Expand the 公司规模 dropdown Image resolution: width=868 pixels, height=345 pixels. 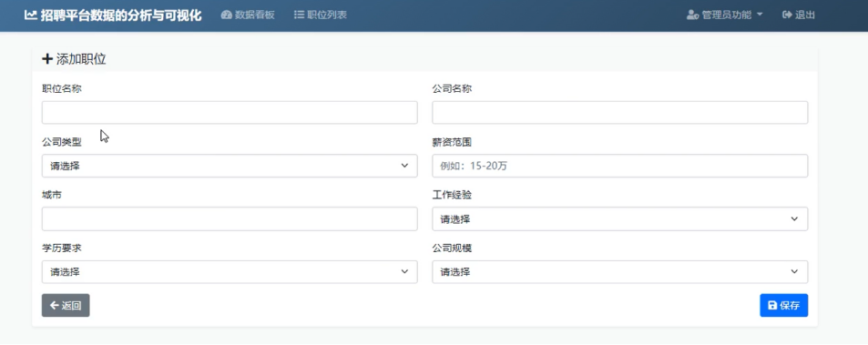(x=620, y=272)
